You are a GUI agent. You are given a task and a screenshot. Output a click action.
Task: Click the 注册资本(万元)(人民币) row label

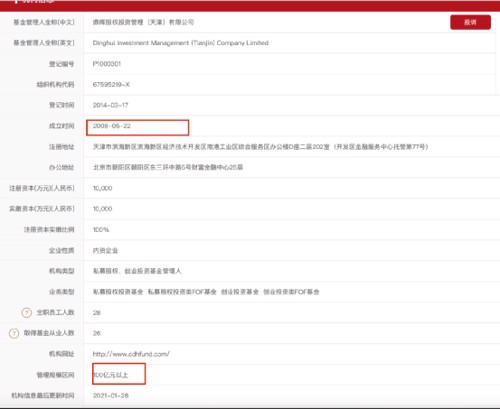click(x=42, y=188)
